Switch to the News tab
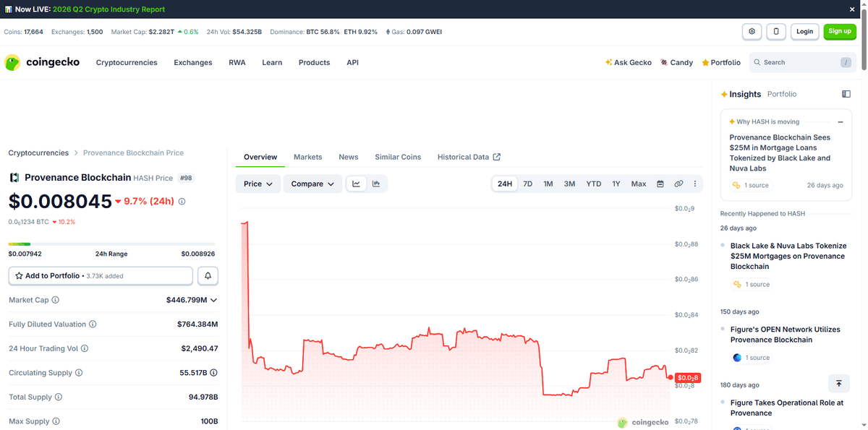Screen dimensions: 868x430 coord(349,157)
